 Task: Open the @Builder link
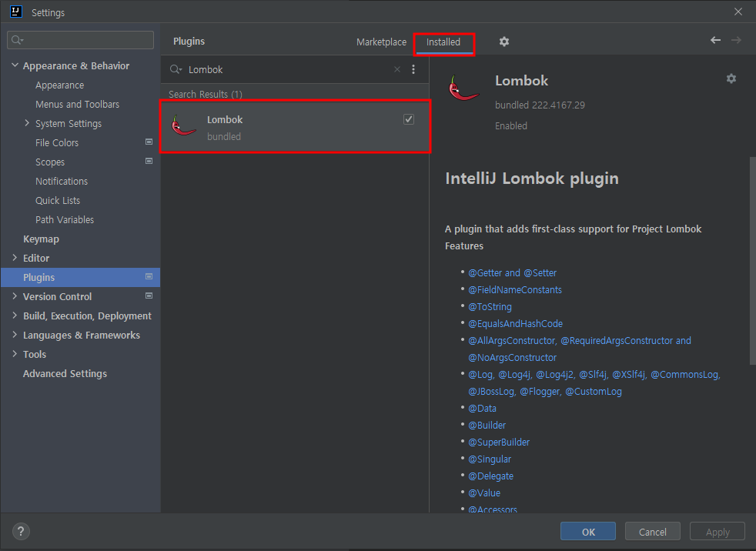[487, 426]
